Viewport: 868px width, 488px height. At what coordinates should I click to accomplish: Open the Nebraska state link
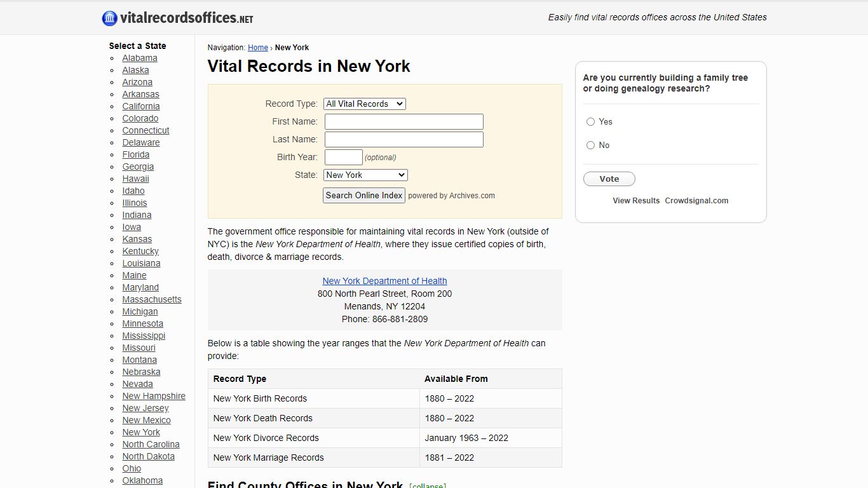(141, 372)
